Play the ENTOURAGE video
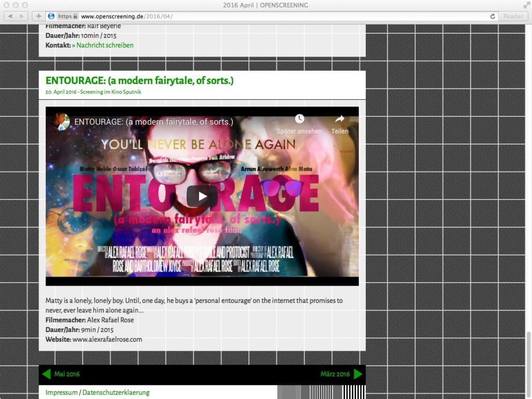This screenshot has height=399, width=532. [x=202, y=196]
